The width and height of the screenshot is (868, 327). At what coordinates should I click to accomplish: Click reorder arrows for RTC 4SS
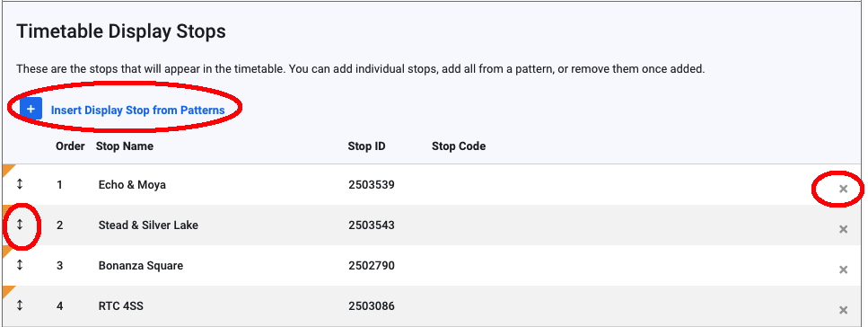(20, 305)
